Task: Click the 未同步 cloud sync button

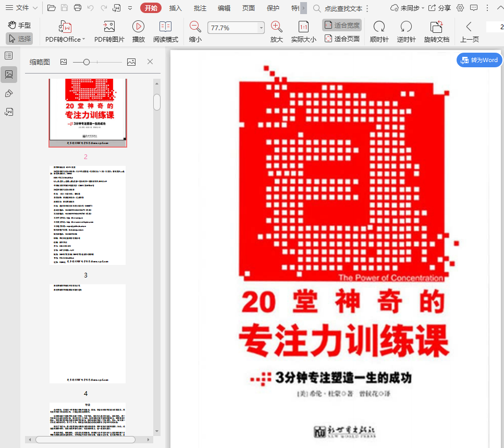Action: [x=407, y=8]
